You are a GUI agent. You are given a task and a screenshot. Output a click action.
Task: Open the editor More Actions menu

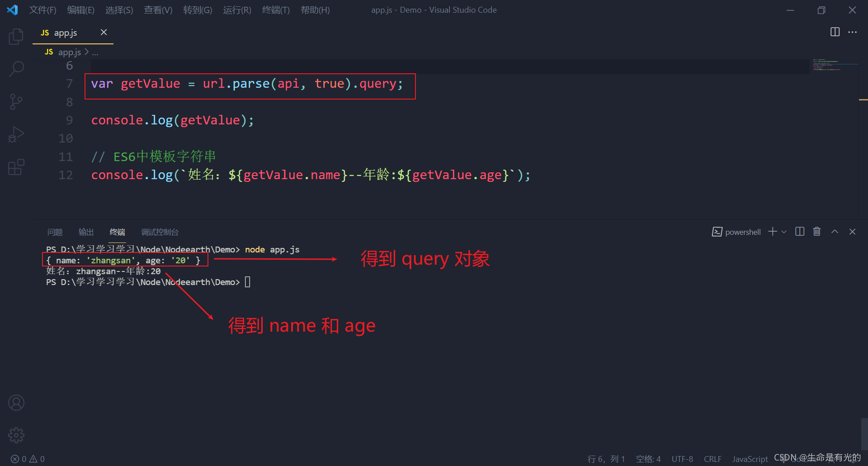[852, 32]
